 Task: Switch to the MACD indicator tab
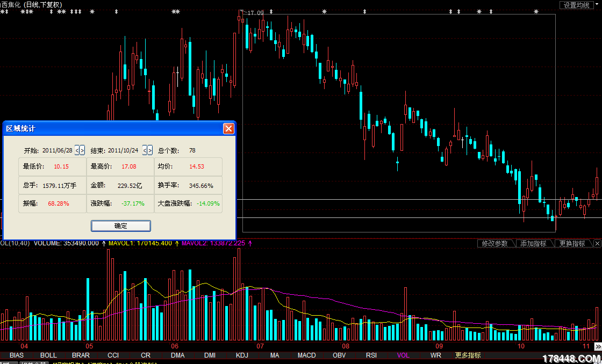click(307, 355)
